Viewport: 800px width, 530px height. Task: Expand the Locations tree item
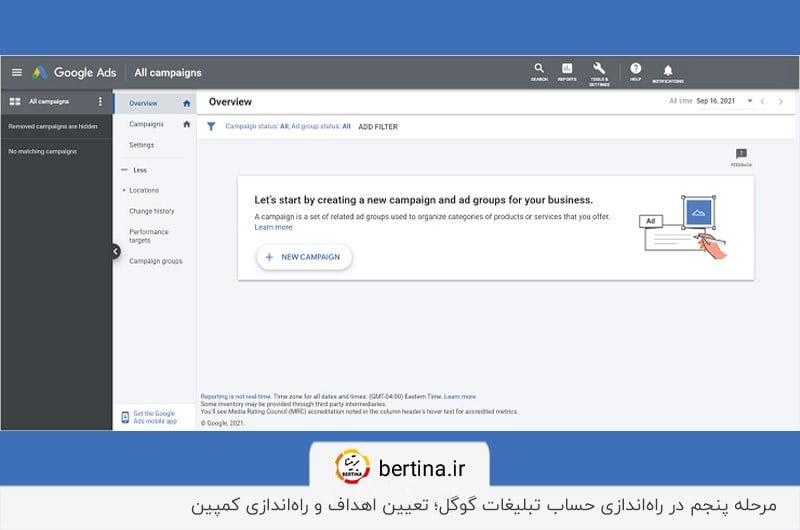[124, 190]
